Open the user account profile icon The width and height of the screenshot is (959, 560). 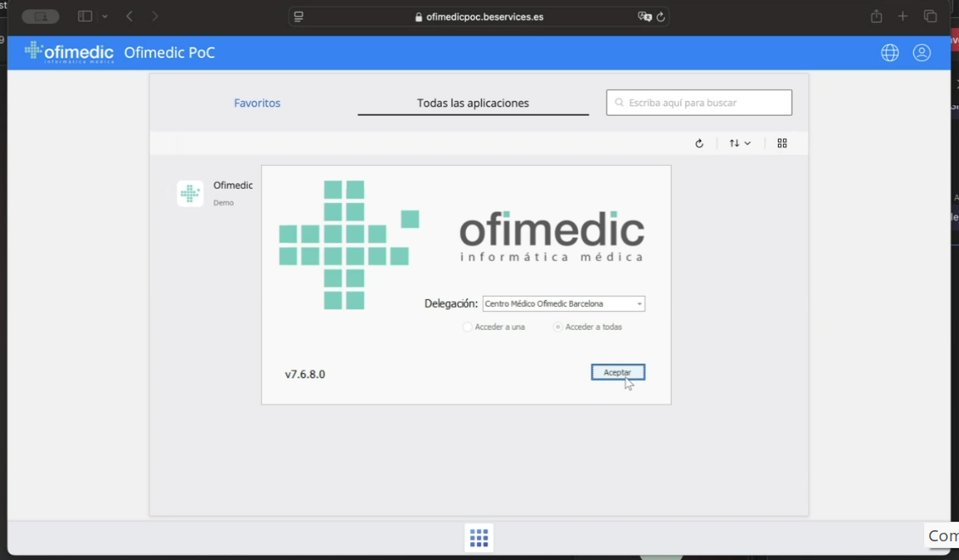(922, 53)
